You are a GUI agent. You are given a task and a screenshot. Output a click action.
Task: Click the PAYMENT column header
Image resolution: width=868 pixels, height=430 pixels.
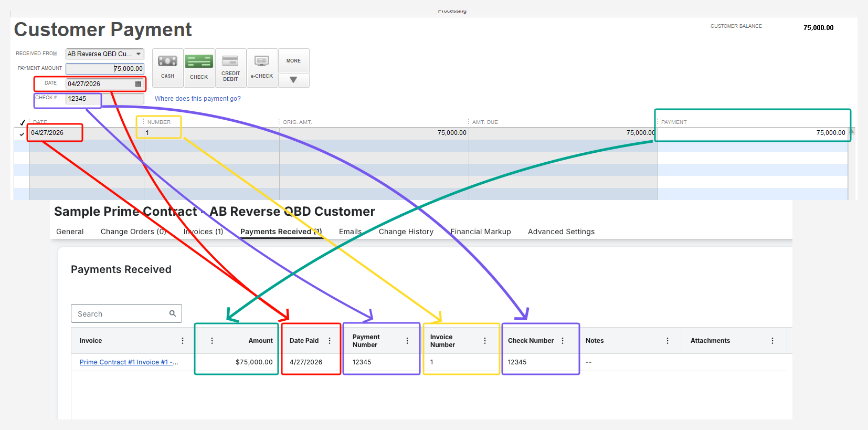(674, 122)
